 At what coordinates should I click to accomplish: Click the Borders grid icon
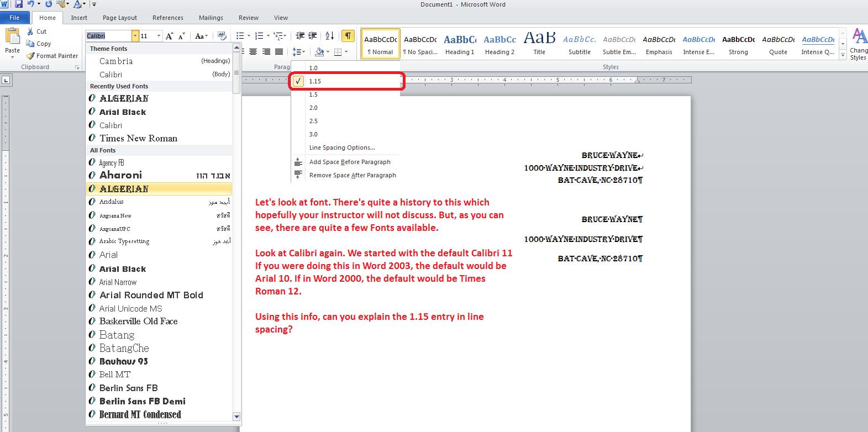[x=338, y=52]
